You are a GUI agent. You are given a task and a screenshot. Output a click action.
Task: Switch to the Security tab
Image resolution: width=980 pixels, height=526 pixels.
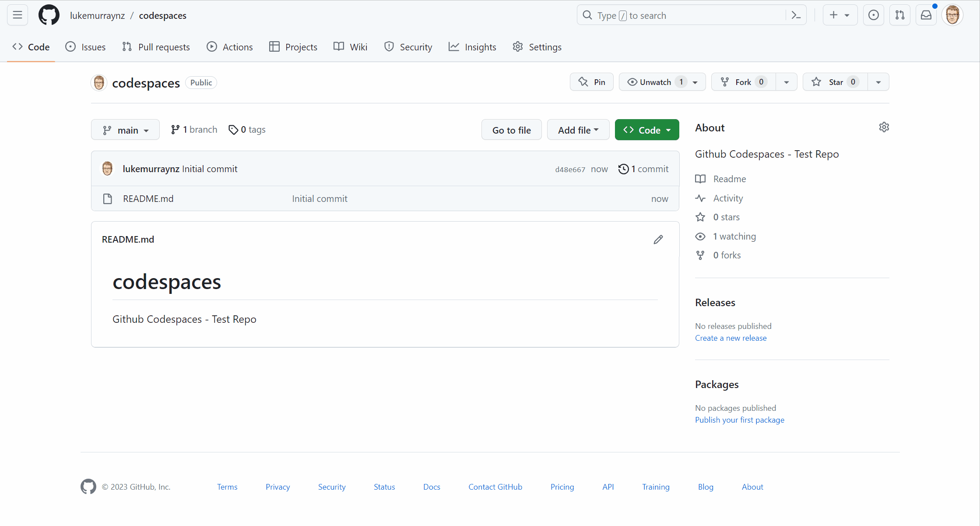408,47
